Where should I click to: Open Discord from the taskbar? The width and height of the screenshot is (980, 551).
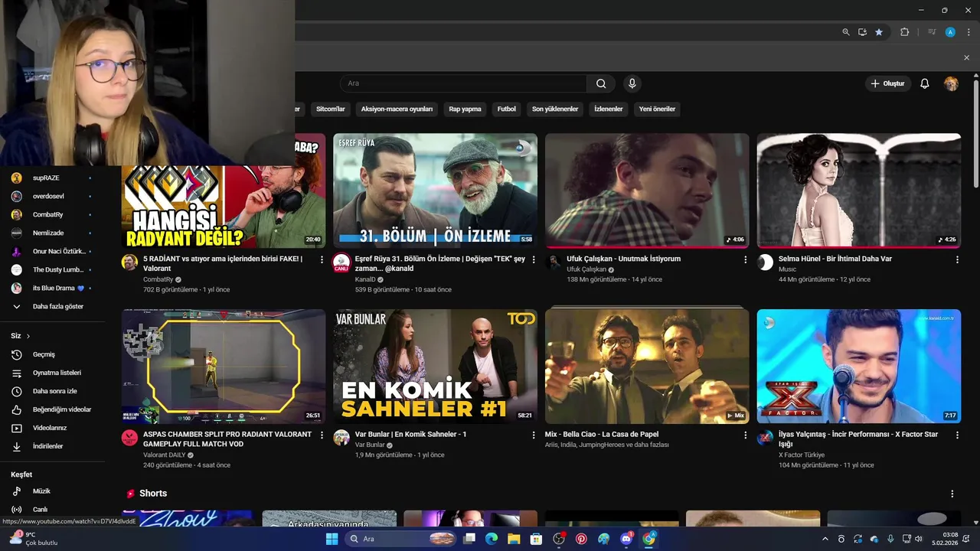(x=626, y=539)
